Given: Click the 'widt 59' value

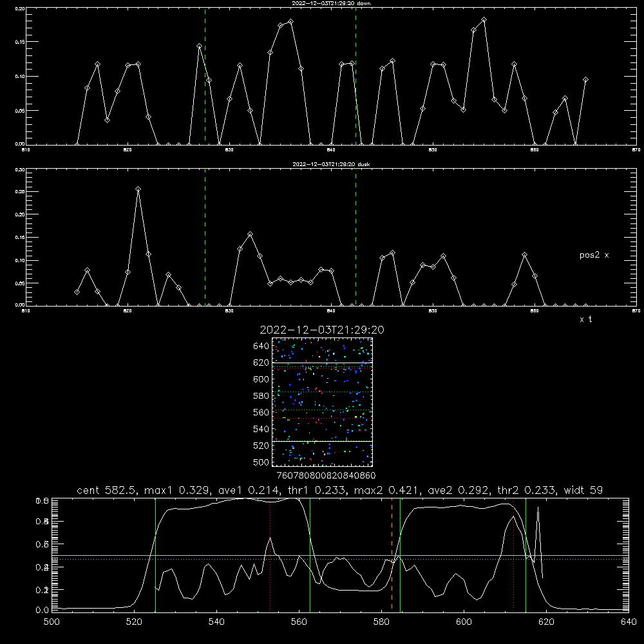Looking at the screenshot, I should coord(583,490).
